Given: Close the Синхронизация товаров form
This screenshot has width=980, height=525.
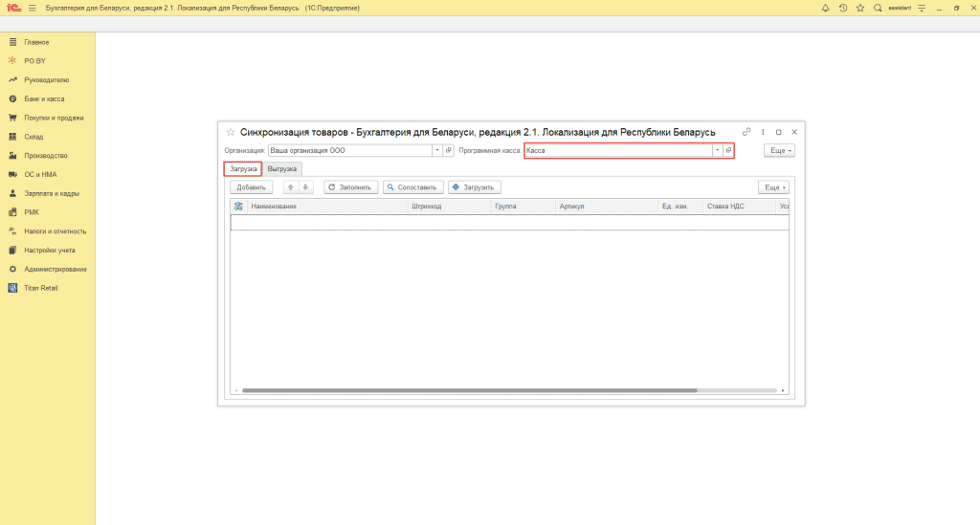Looking at the screenshot, I should (794, 132).
